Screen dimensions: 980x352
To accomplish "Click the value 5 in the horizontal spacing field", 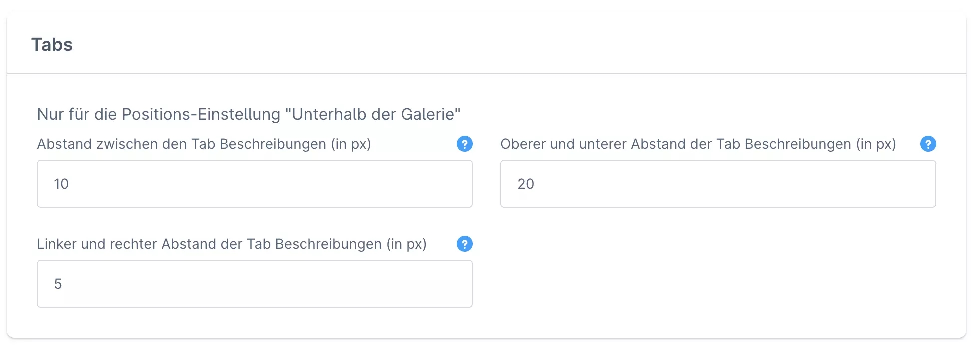I will 58,284.
